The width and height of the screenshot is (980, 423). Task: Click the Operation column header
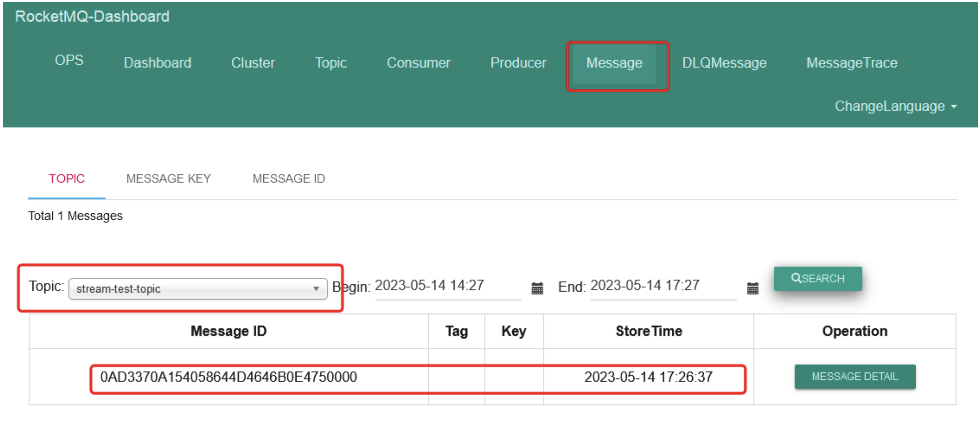pos(855,331)
